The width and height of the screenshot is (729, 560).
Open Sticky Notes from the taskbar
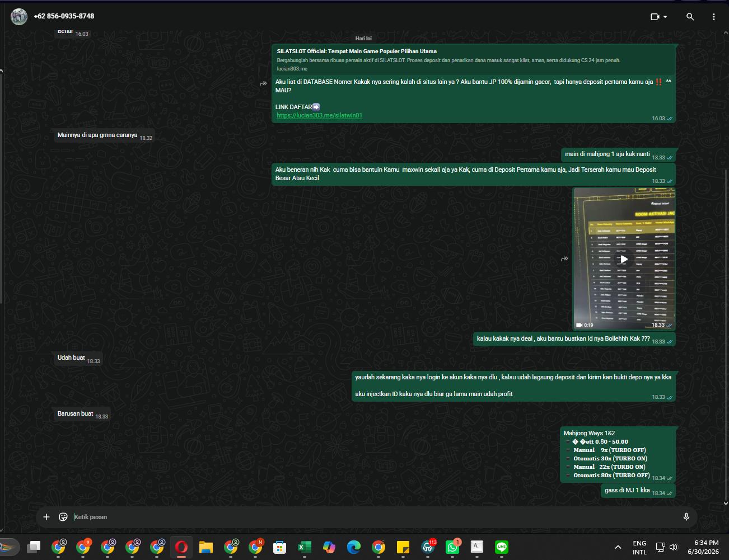click(403, 547)
